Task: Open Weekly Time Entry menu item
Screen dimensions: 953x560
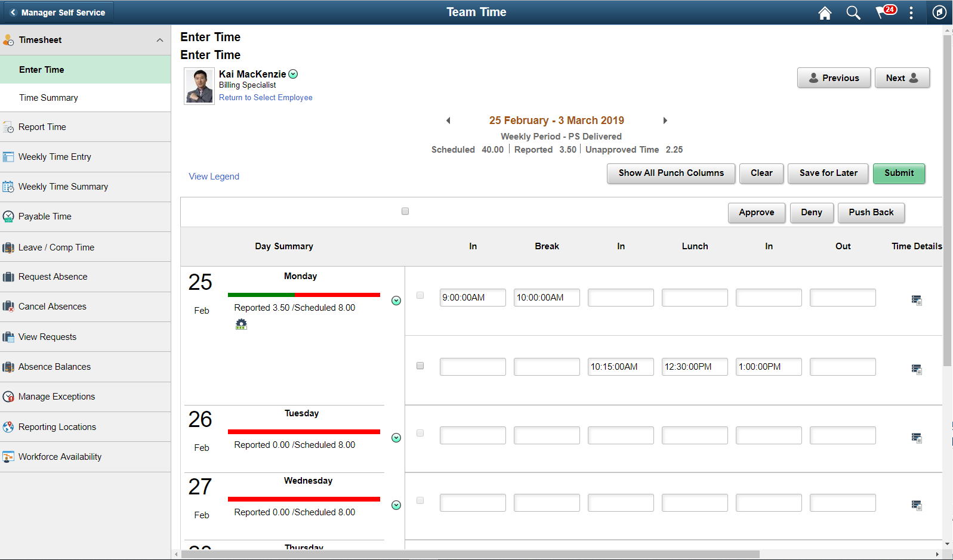Action: coord(85,157)
